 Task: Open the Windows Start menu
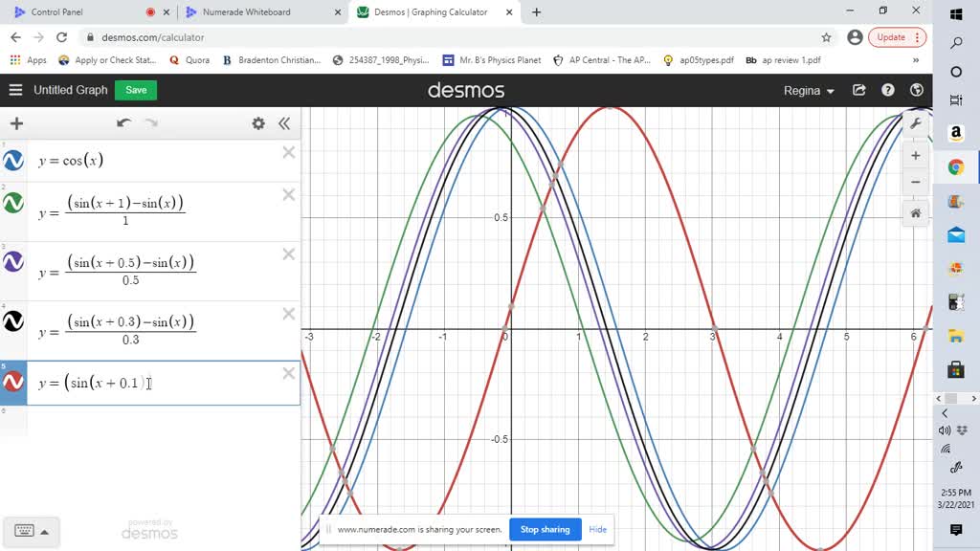pyautogui.click(x=956, y=13)
